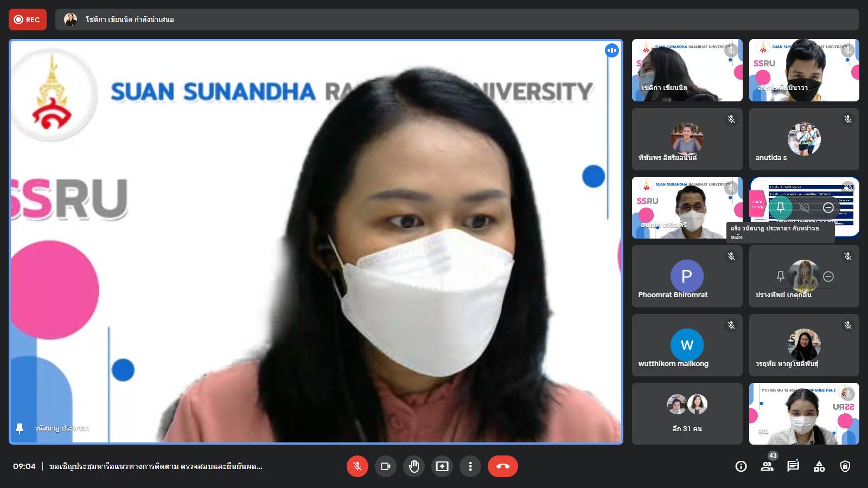Leave the call with the red hang-up button
This screenshot has height=488, width=868.
coord(502,466)
